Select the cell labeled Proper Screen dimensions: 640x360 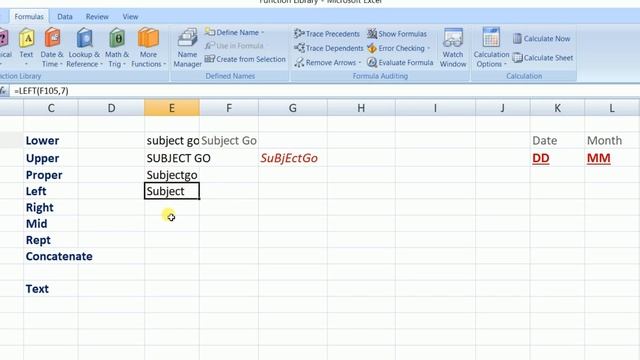tap(51, 175)
